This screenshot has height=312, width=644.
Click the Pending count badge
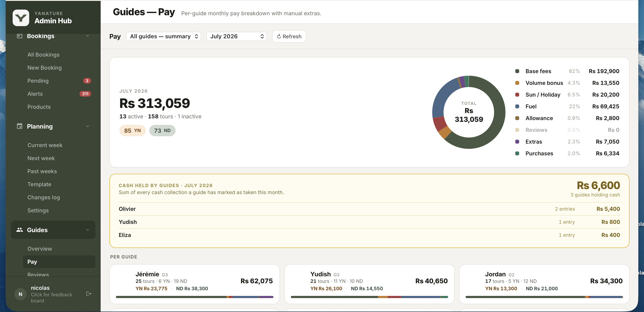pyautogui.click(x=87, y=81)
